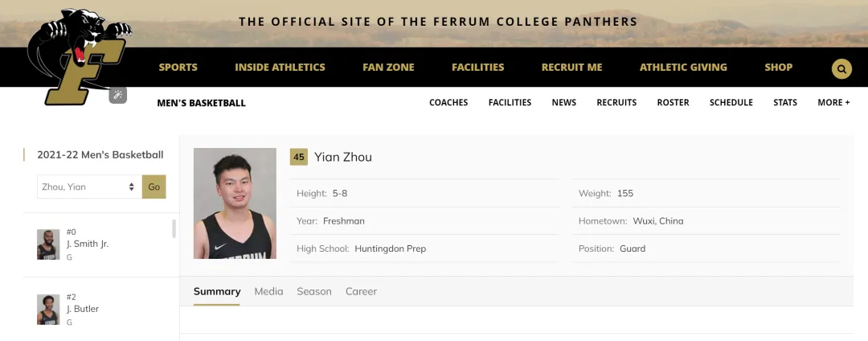Open J. Smith Jr. player thumbnail

pos(48,244)
